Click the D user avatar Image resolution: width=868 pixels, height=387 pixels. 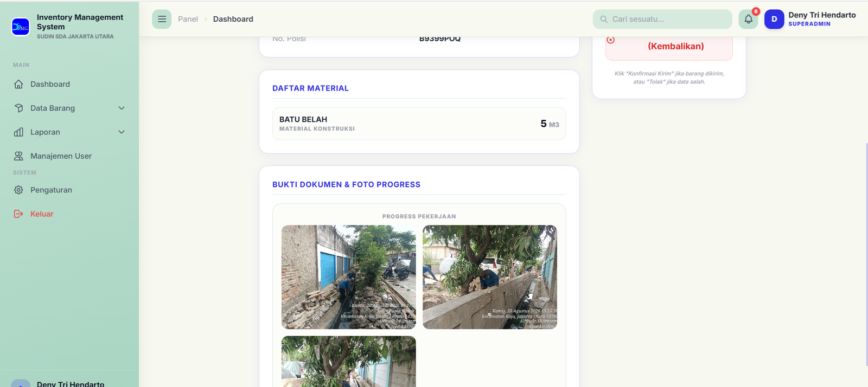(774, 19)
